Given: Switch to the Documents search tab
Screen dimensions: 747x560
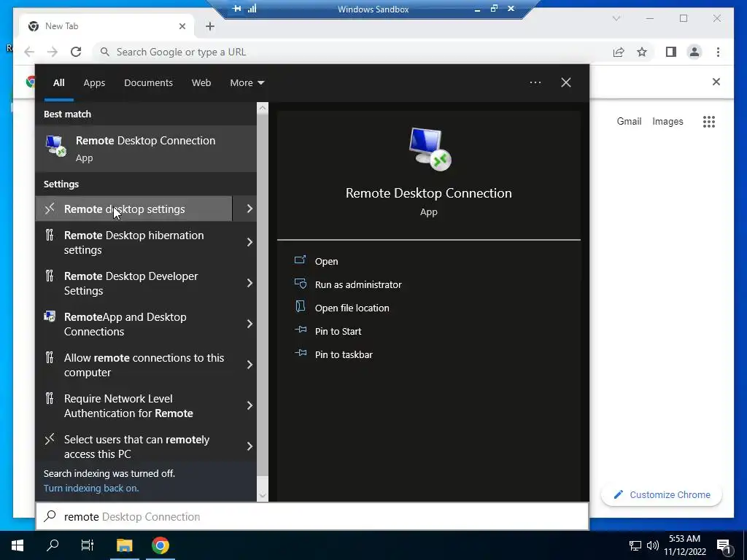Looking at the screenshot, I should coord(148,83).
